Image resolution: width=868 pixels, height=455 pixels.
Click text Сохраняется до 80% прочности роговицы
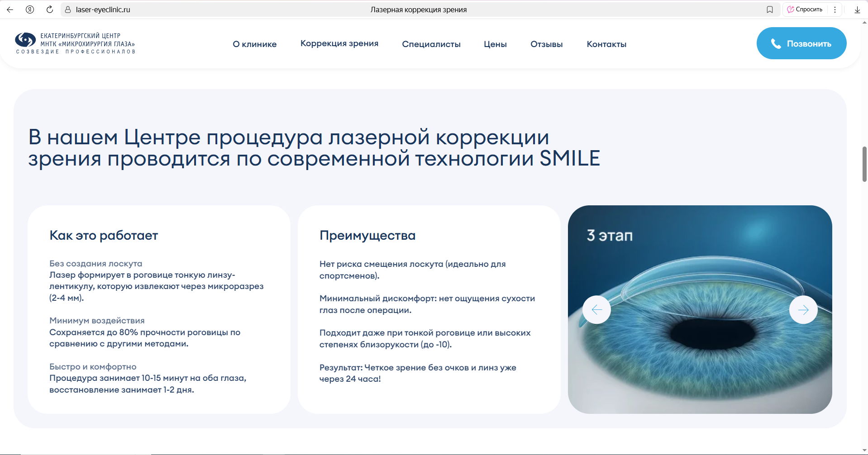pyautogui.click(x=145, y=338)
